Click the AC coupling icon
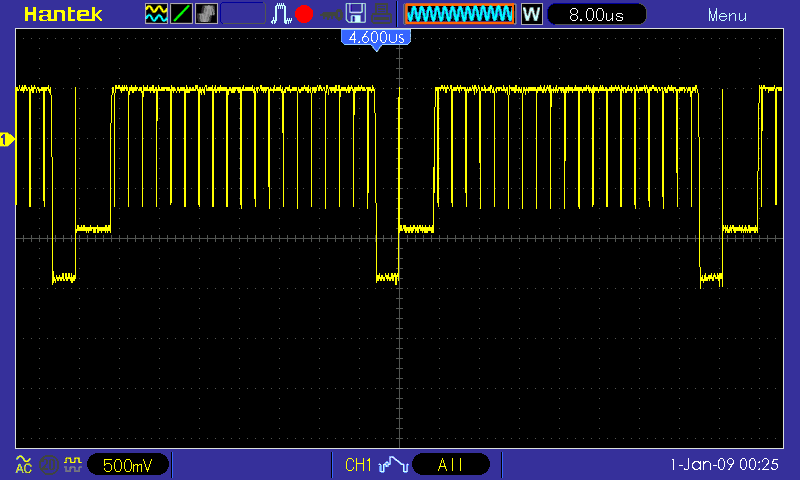 23,464
